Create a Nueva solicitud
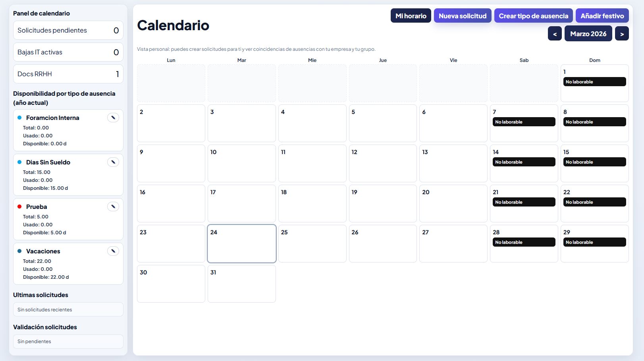This screenshot has width=644, height=361. point(462,16)
